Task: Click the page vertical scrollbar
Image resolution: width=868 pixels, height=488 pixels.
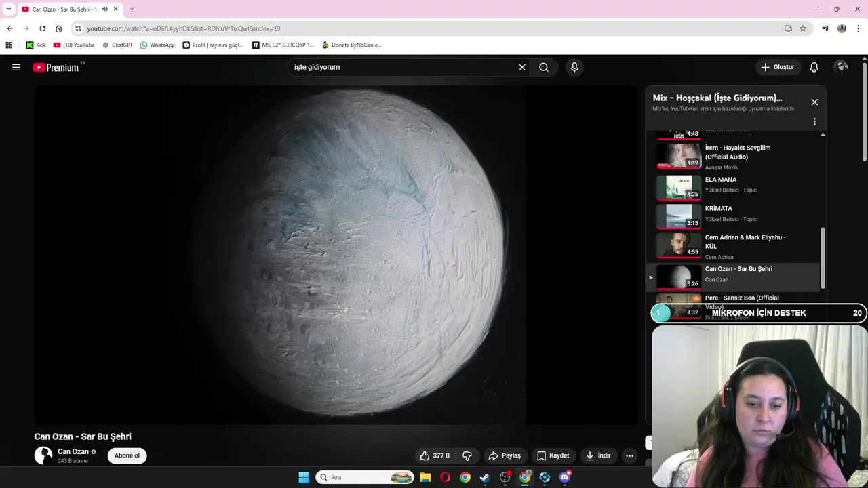Action: pyautogui.click(x=865, y=112)
